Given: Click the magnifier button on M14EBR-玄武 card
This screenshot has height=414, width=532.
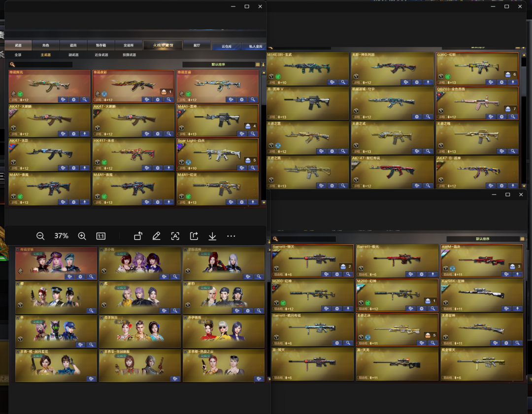Looking at the screenshot, I should click(343, 82).
